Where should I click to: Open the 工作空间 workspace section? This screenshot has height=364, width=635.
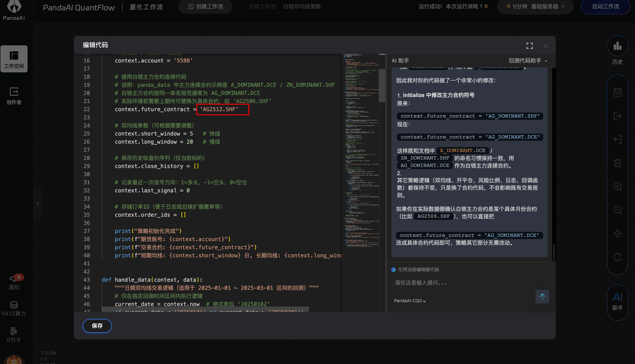(x=14, y=59)
